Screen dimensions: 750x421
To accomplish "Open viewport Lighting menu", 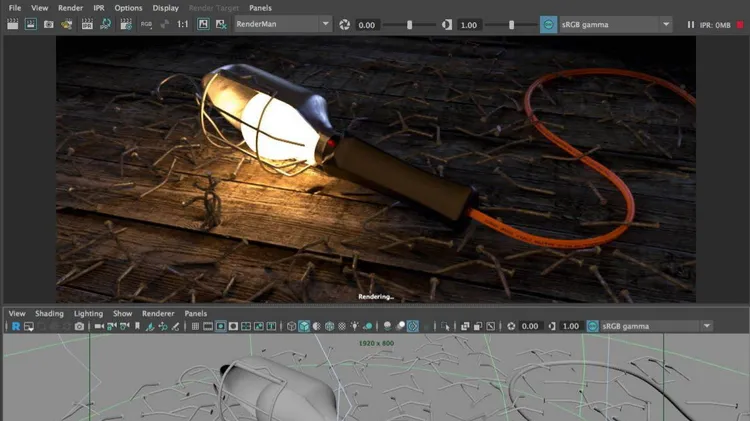I will 88,313.
